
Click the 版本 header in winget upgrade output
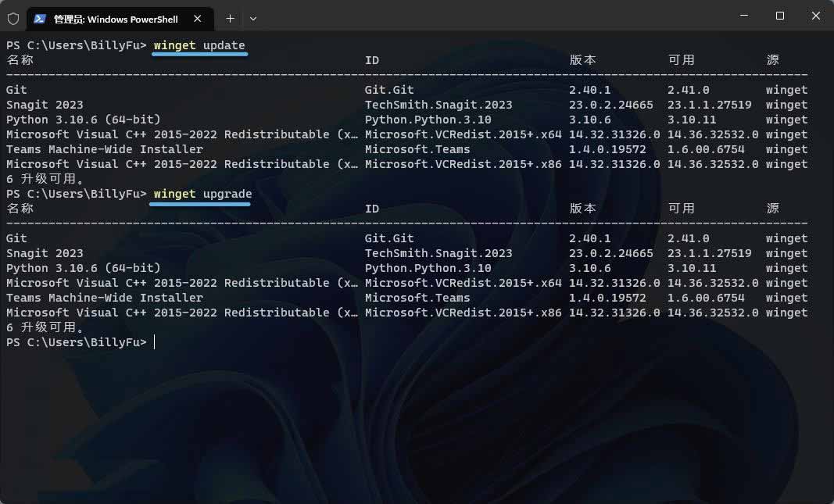pos(583,209)
